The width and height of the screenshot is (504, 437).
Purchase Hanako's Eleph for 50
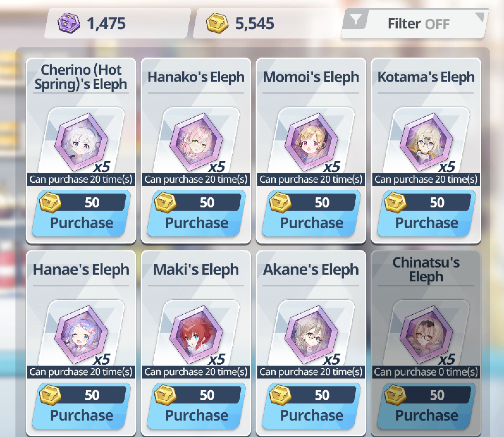(196, 213)
